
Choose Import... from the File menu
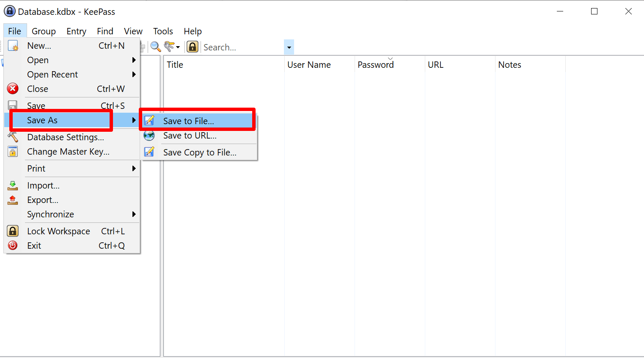[72, 186]
